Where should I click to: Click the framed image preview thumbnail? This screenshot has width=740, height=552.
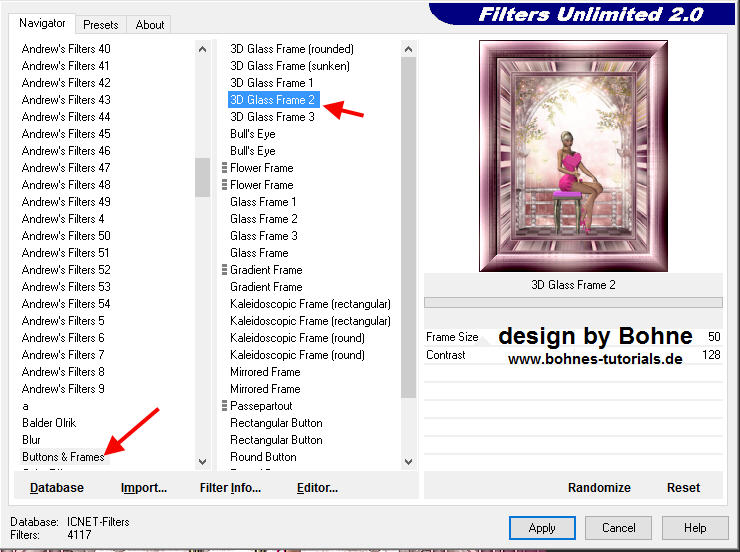click(573, 156)
